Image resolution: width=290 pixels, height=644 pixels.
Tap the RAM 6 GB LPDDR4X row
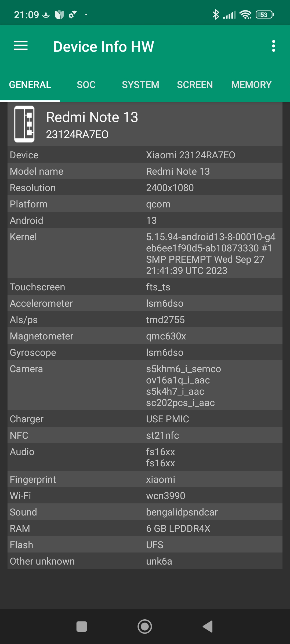(x=145, y=528)
